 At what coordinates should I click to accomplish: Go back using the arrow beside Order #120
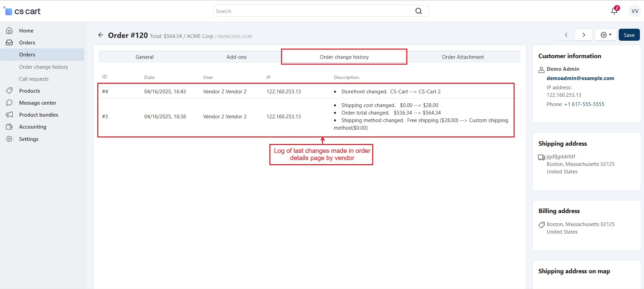(100, 35)
